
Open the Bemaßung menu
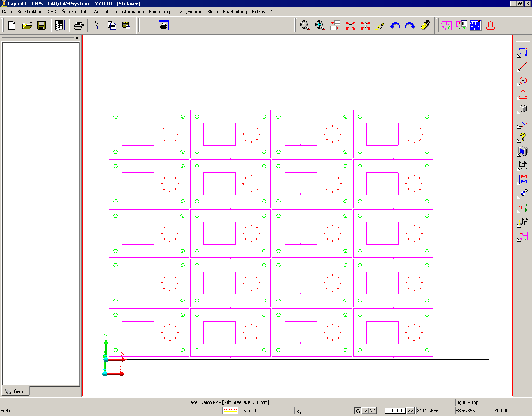click(x=159, y=12)
